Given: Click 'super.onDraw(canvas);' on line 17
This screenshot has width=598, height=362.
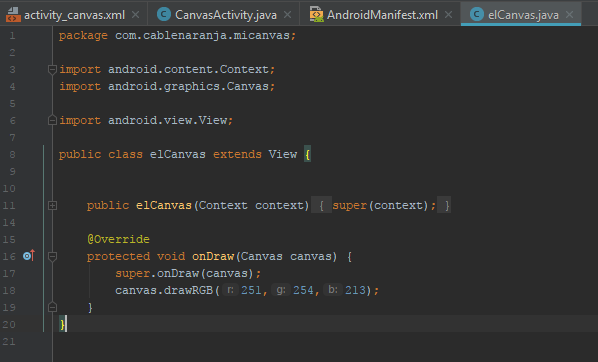Looking at the screenshot, I should coord(188,274).
